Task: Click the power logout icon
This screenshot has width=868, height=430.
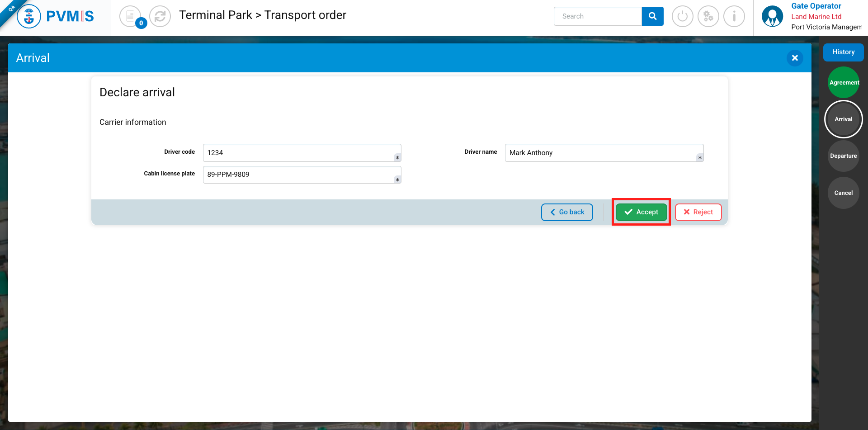Action: 682,17
